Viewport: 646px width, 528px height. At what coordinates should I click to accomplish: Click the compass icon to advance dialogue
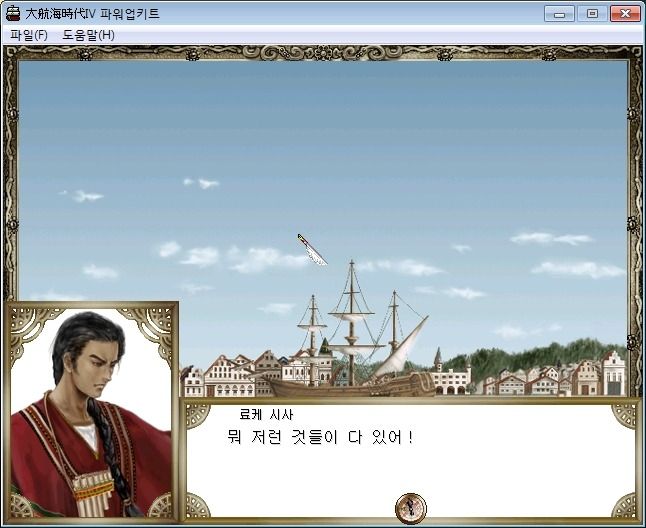(411, 508)
